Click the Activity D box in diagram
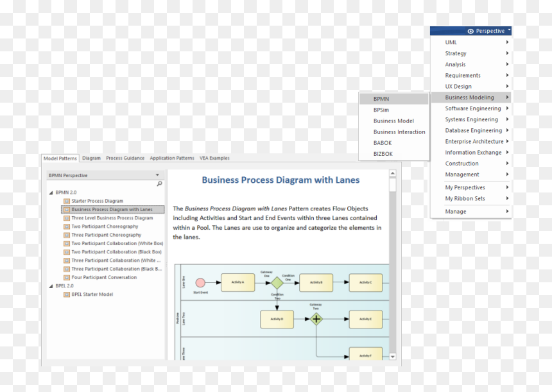 [277, 319]
